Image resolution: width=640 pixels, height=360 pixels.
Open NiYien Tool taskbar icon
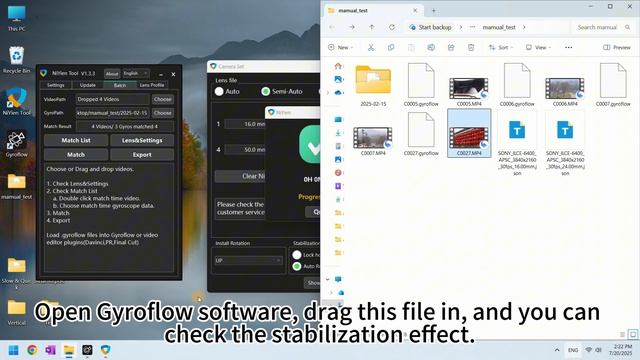(106, 350)
